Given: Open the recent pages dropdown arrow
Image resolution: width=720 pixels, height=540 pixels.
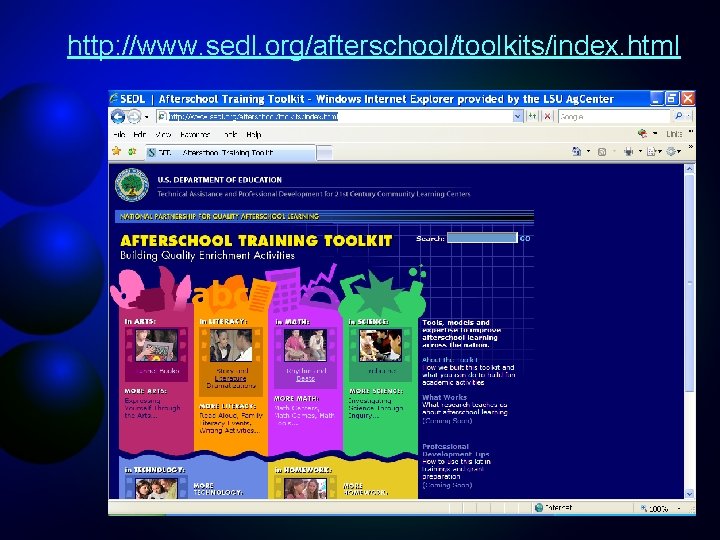Looking at the screenshot, I should [146, 117].
